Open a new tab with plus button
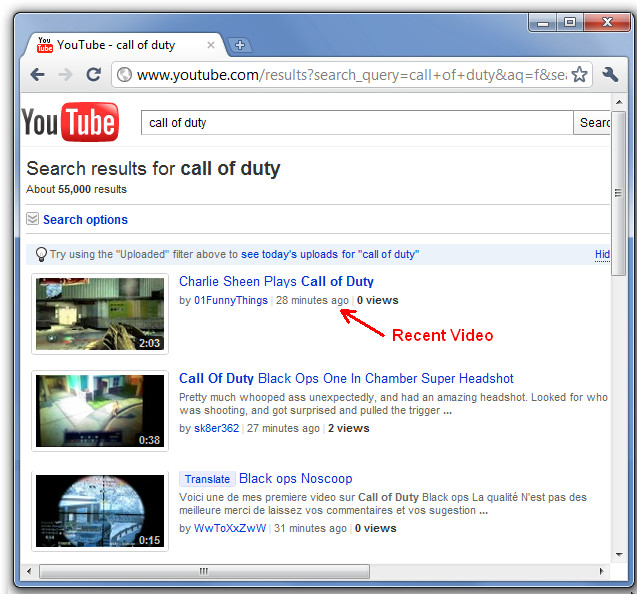 coord(240,45)
